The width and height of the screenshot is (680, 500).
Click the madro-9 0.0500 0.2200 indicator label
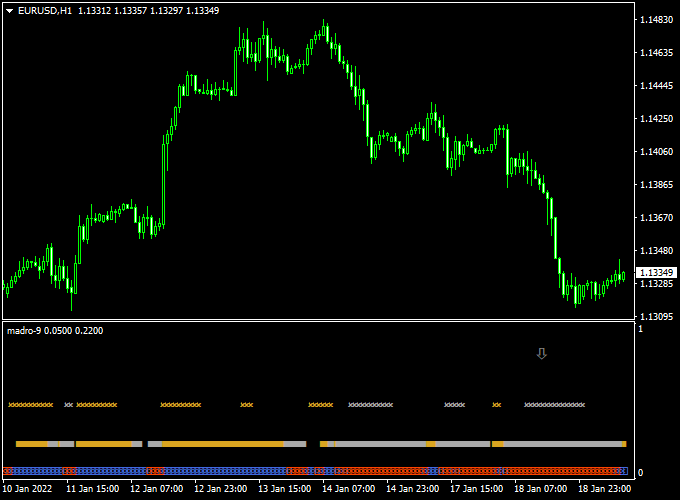coord(55,331)
